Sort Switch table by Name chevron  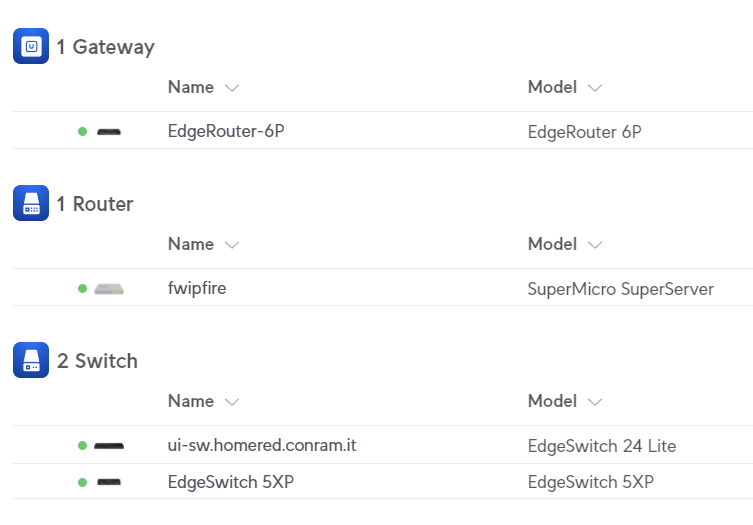coord(232,402)
